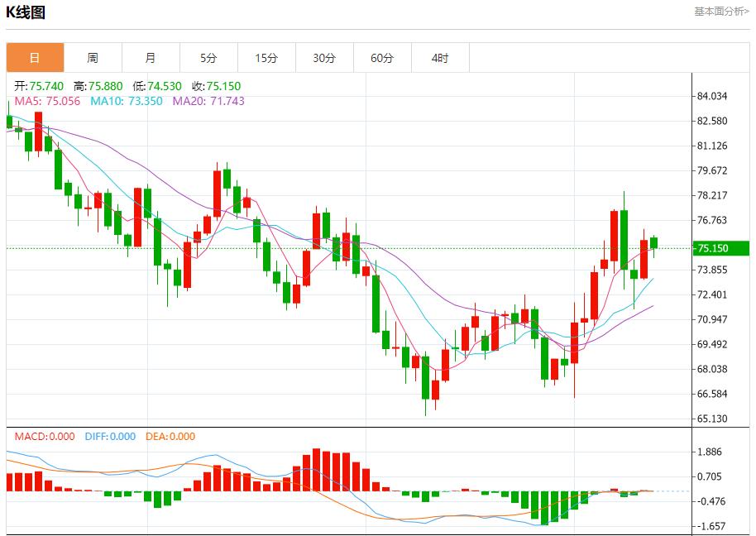Image resolution: width=756 pixels, height=536 pixels.
Task: Switch to the 60分 chart tab
Action: tap(382, 58)
